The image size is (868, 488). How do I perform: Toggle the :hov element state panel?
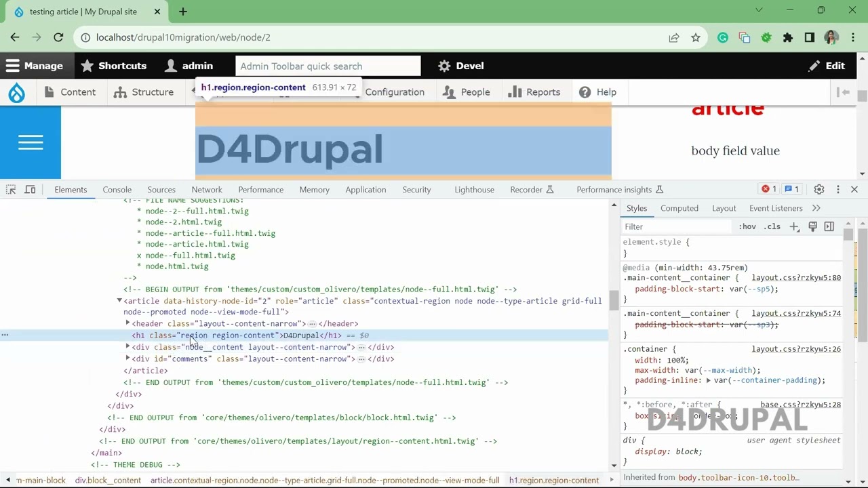click(747, 226)
